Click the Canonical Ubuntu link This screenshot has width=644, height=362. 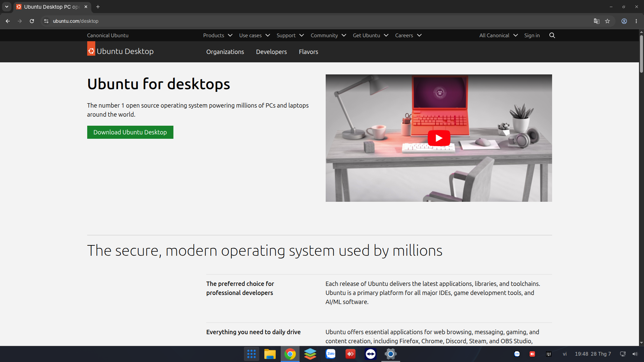click(108, 35)
